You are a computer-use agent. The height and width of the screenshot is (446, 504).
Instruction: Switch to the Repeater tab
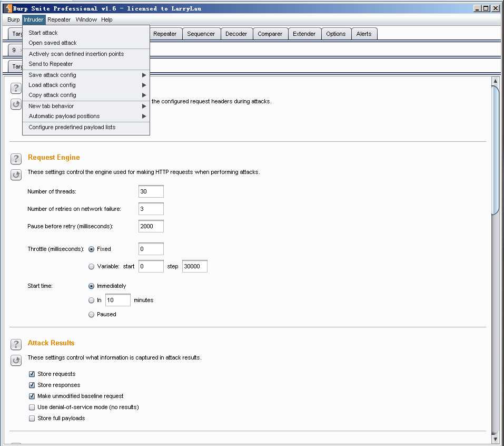coord(165,34)
